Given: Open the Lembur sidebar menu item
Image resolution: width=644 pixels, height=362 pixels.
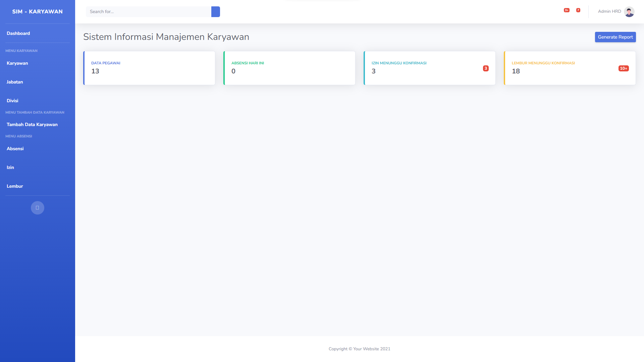Looking at the screenshot, I should 15,186.
